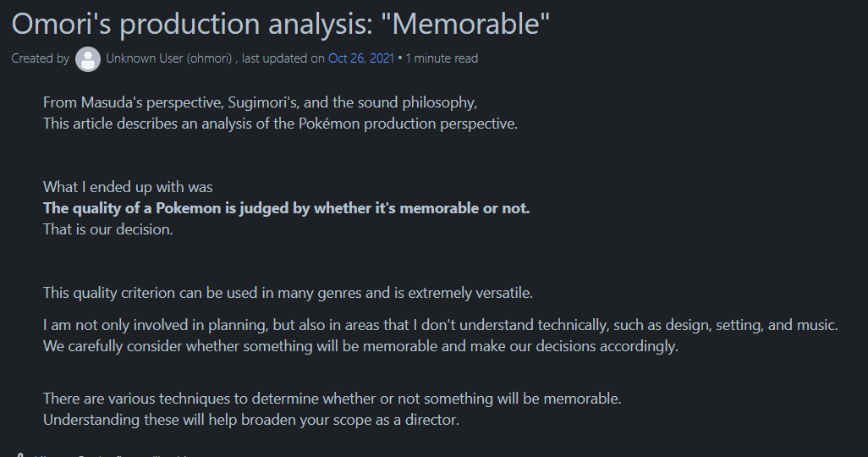Click the "1 minute read" label
The height and width of the screenshot is (457, 868).
coord(442,58)
